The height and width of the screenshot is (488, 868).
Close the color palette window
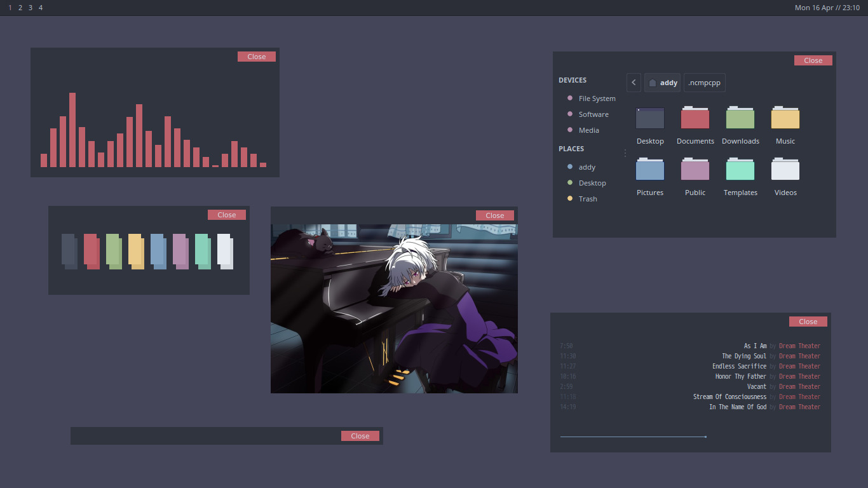227,215
